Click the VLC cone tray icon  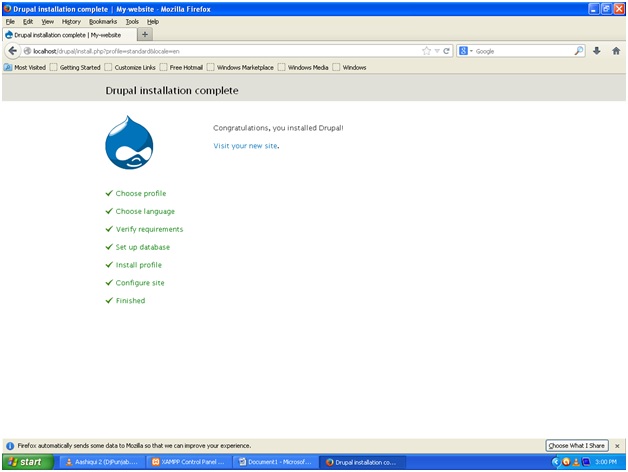[576, 462]
